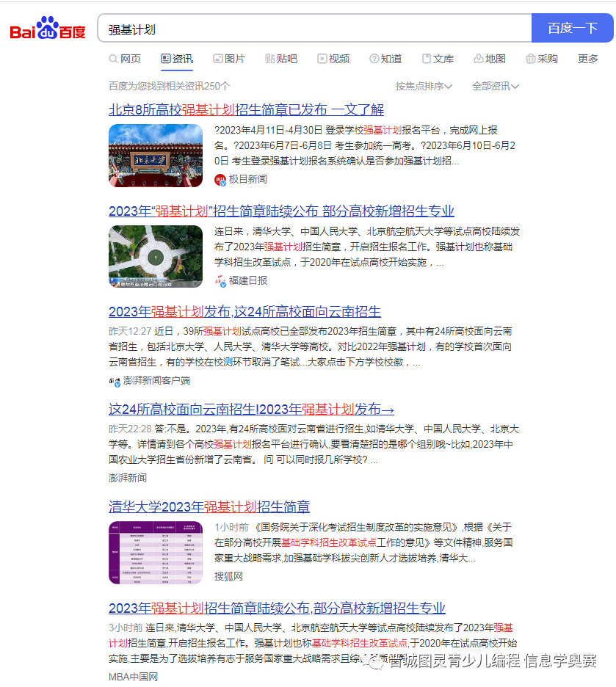Click the play icon beside 视频
Viewport: 616px width, 687px height.
click(x=322, y=59)
